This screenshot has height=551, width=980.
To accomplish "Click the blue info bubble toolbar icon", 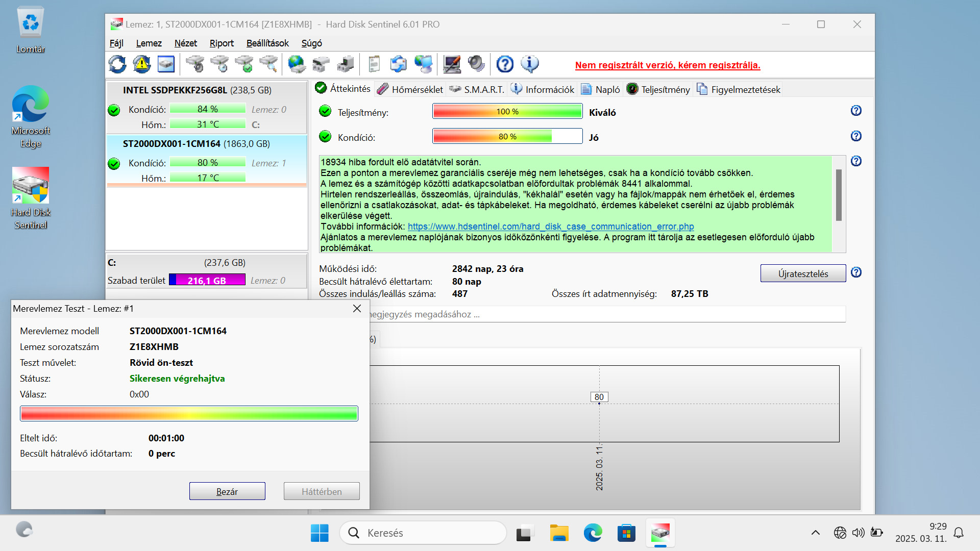I will coord(529,64).
